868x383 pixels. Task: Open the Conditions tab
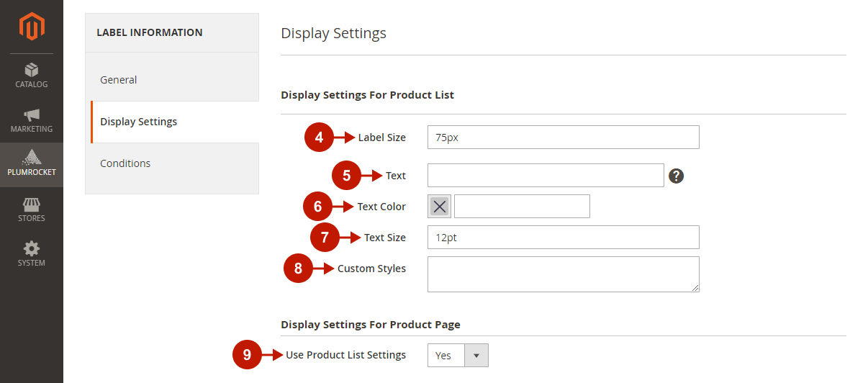click(x=125, y=163)
